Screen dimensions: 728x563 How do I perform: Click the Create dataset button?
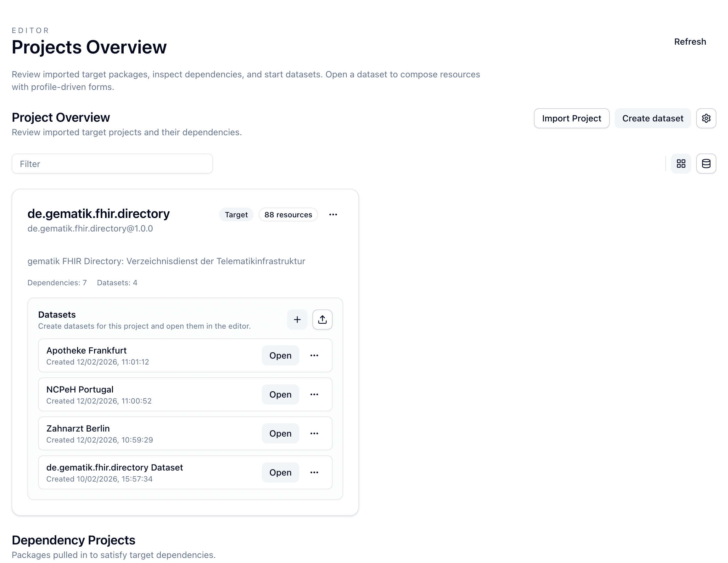(653, 118)
